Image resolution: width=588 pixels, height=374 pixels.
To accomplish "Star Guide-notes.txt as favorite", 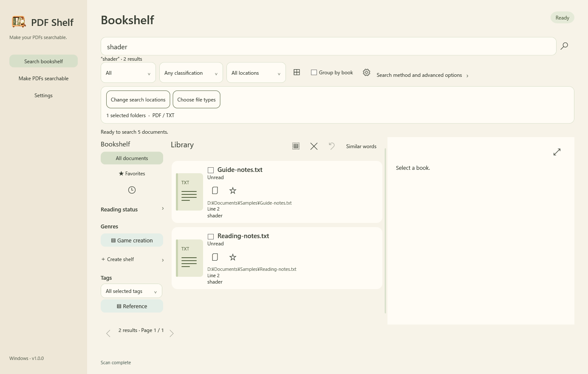I will [233, 191].
